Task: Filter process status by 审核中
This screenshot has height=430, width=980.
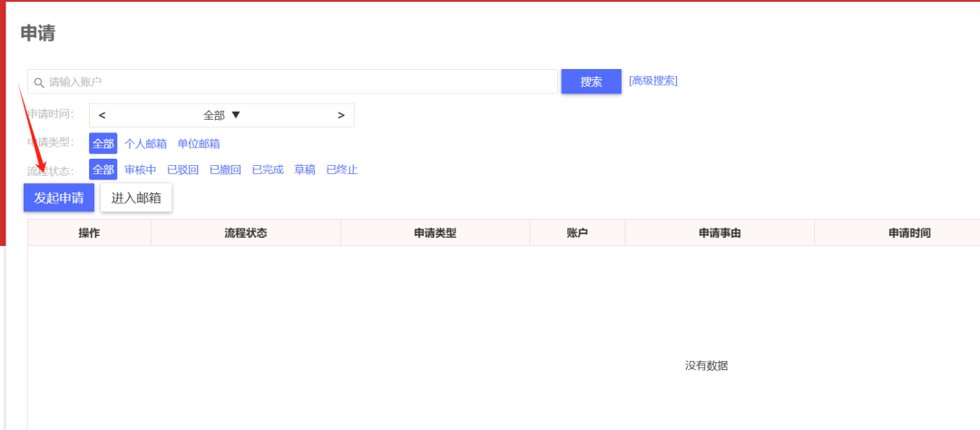Action: 141,170
